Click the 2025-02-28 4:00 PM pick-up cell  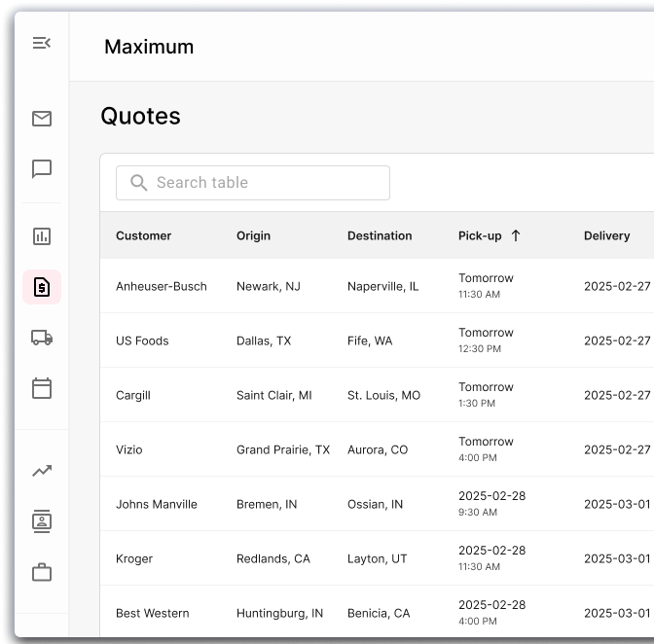[492, 613]
